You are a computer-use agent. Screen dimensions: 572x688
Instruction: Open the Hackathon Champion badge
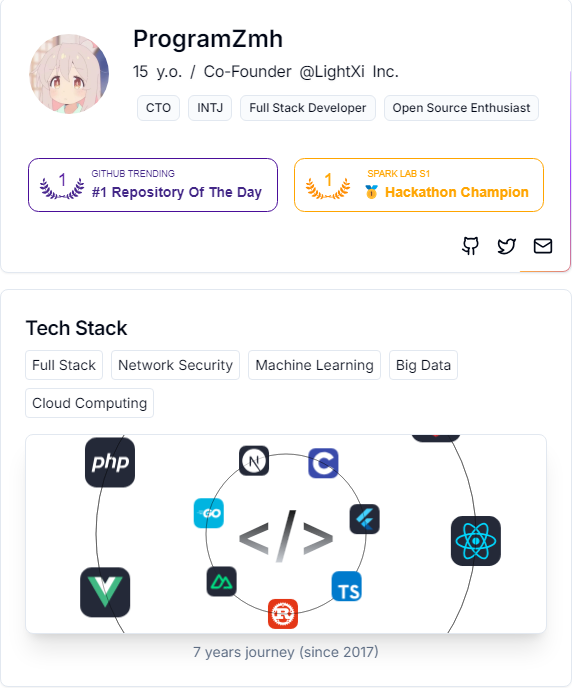pyautogui.click(x=419, y=185)
